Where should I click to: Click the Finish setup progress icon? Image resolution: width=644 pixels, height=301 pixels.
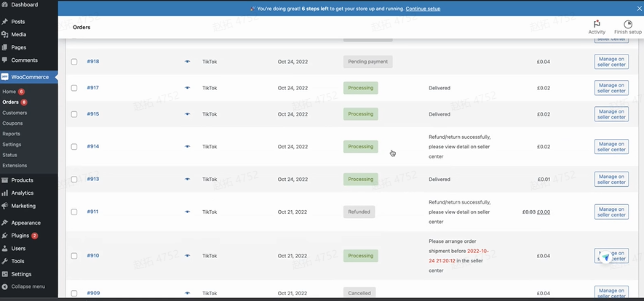[627, 24]
